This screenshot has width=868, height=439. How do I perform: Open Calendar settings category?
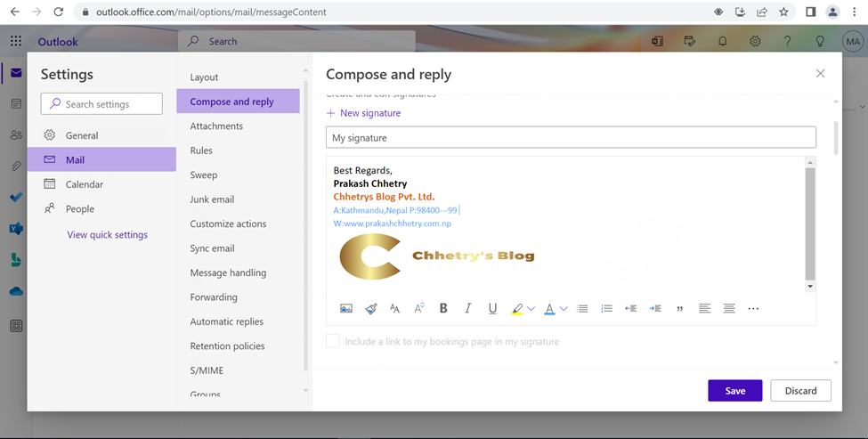click(101, 183)
